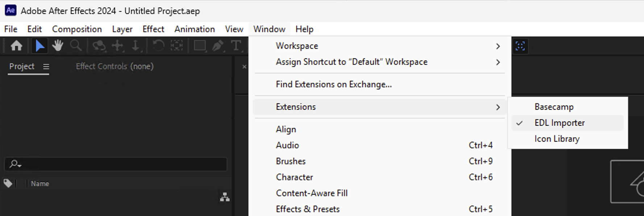This screenshot has width=644, height=216.
Task: Select the Pen tool
Action: 218,46
